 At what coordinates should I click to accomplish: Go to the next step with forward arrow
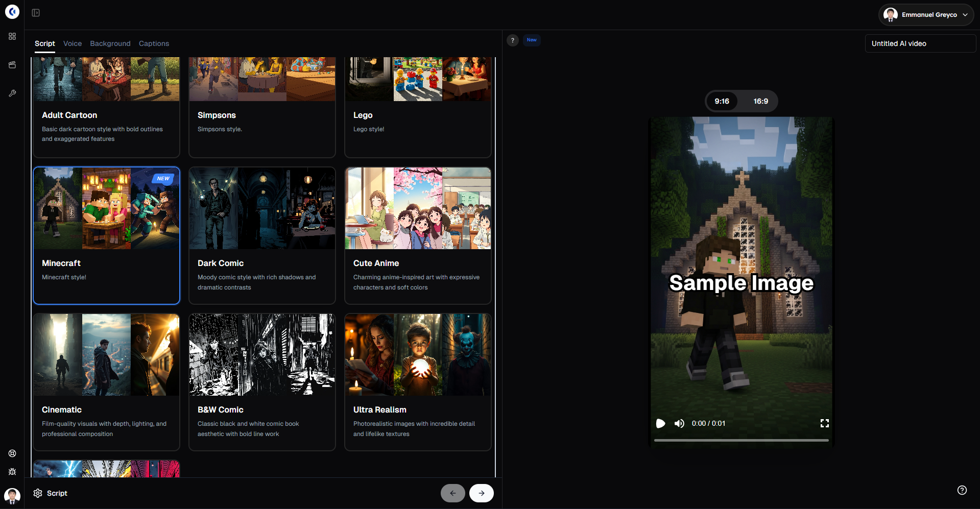pos(482,493)
